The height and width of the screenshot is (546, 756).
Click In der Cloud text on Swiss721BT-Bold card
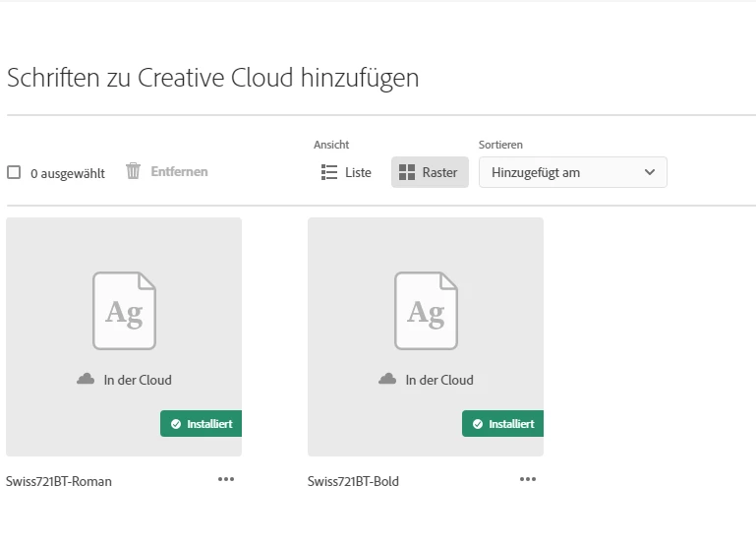click(439, 380)
